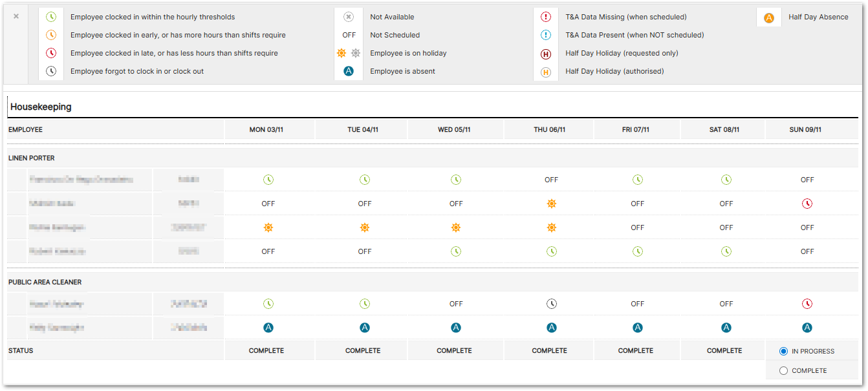Screen dimensions: 868x391
Task: Click the Absent A icon on Friday 07/11
Action: [638, 328]
